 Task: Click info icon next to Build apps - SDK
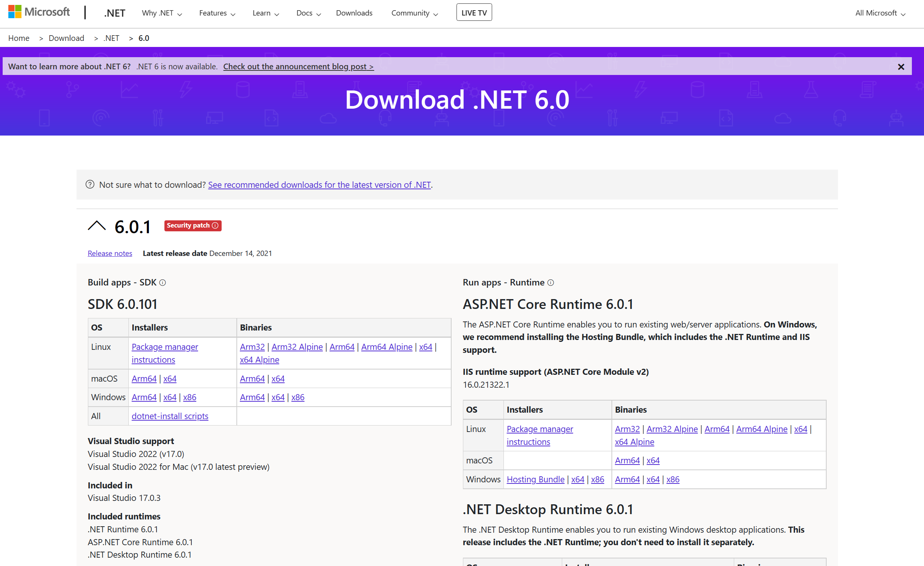point(163,283)
